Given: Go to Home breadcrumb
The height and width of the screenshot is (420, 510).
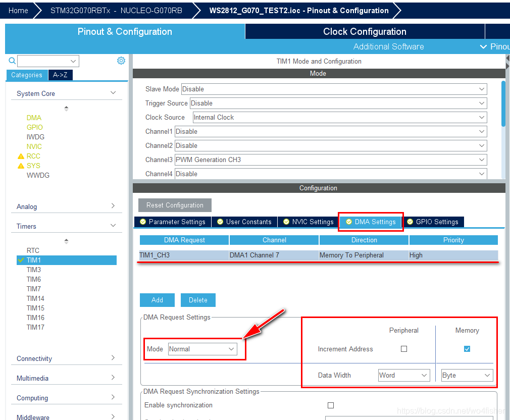Looking at the screenshot, I should tap(18, 11).
